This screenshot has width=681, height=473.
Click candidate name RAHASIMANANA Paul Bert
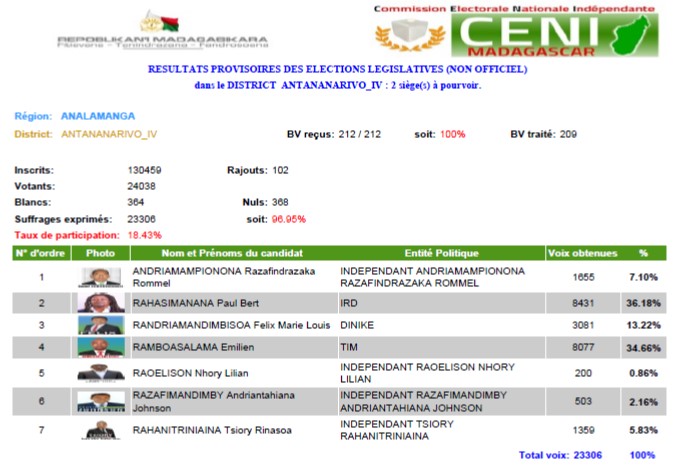point(195,303)
